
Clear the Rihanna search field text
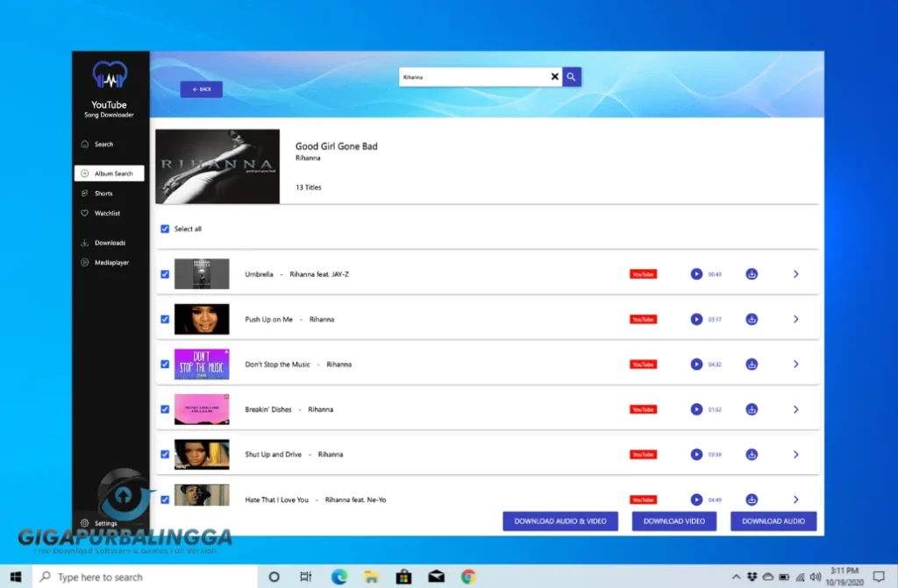(554, 76)
